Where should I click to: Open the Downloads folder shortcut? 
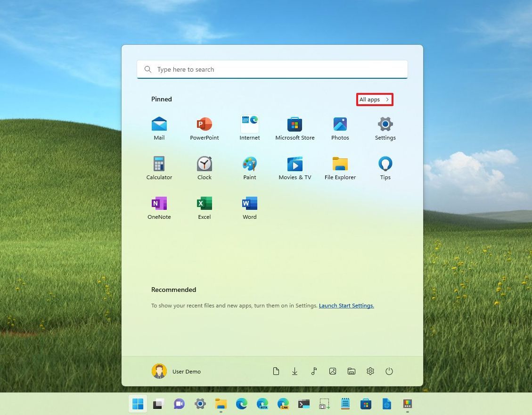(x=295, y=371)
